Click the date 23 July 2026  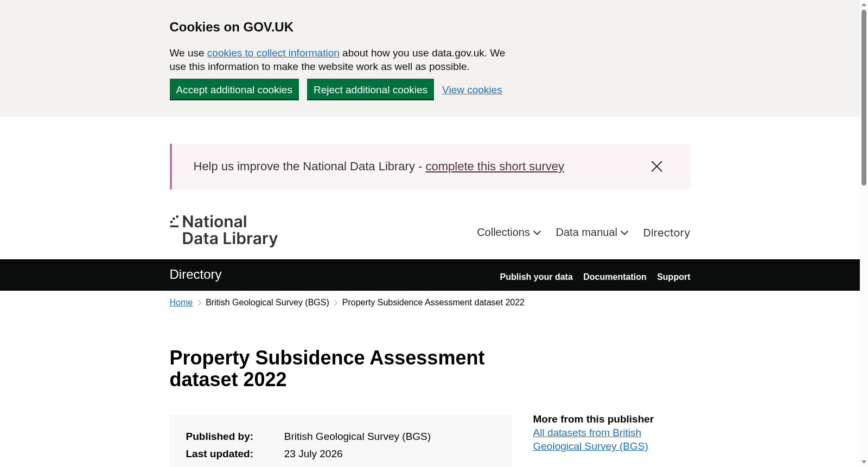[x=314, y=454]
